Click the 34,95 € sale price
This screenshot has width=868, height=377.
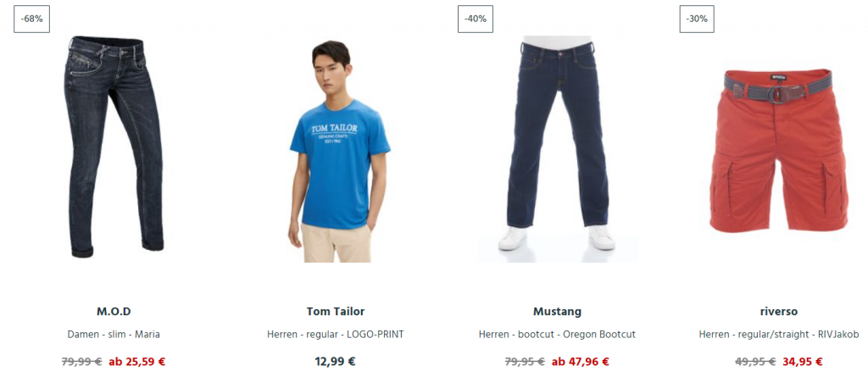click(x=803, y=362)
